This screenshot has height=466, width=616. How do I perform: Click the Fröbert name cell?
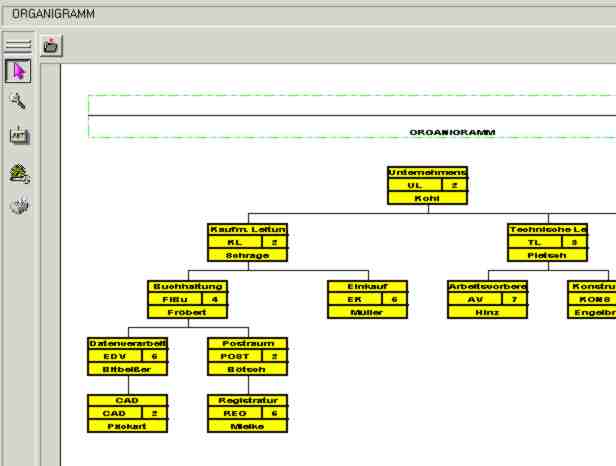[x=187, y=312]
